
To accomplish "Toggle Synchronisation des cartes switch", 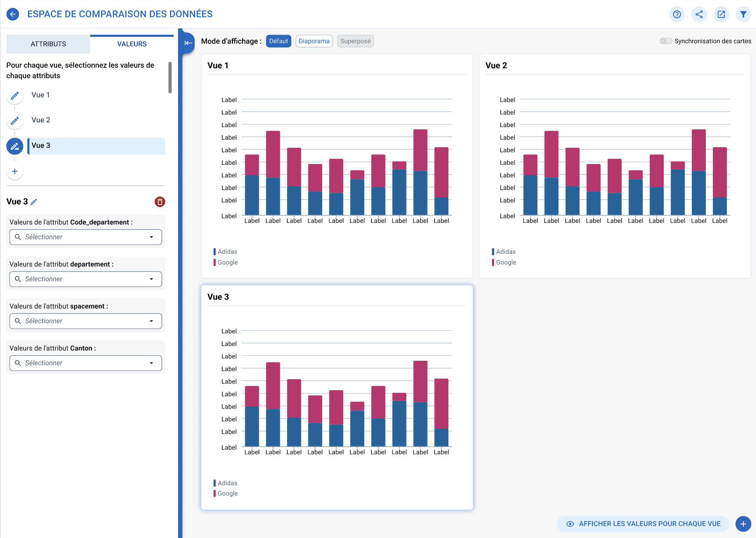I will click(666, 41).
